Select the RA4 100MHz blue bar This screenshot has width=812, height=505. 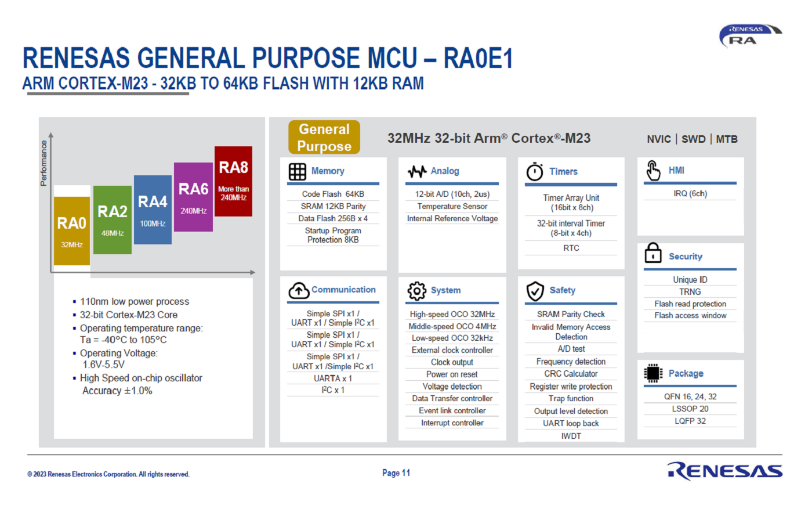pos(153,210)
